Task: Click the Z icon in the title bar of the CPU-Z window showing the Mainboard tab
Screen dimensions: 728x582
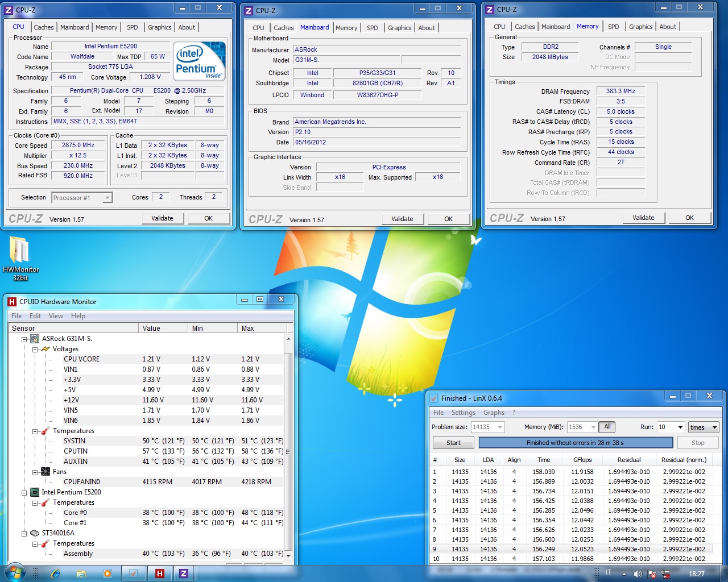Action: 249,10
